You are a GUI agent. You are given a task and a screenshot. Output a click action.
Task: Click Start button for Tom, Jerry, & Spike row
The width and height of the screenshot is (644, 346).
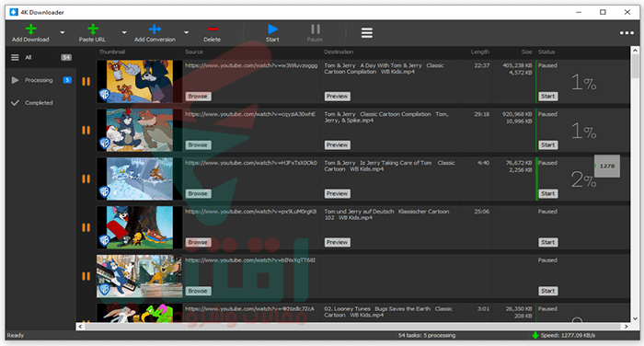click(x=548, y=145)
